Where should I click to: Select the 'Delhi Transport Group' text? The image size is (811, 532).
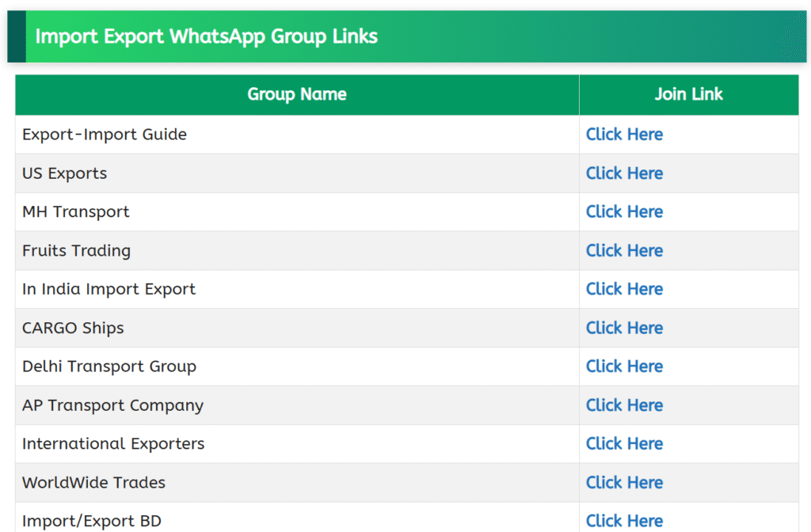pyautogui.click(x=109, y=367)
